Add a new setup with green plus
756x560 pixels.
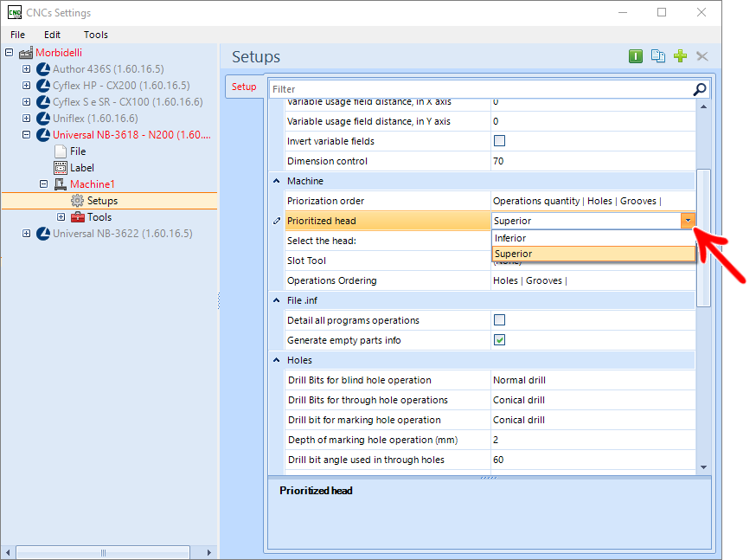click(680, 56)
